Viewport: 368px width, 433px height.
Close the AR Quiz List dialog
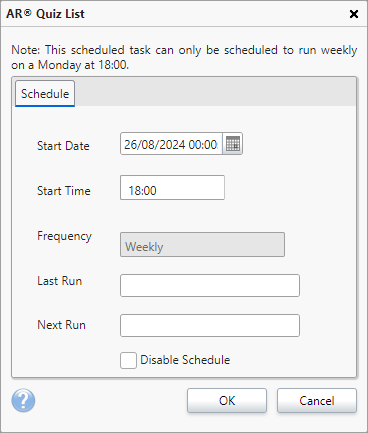[x=354, y=14]
